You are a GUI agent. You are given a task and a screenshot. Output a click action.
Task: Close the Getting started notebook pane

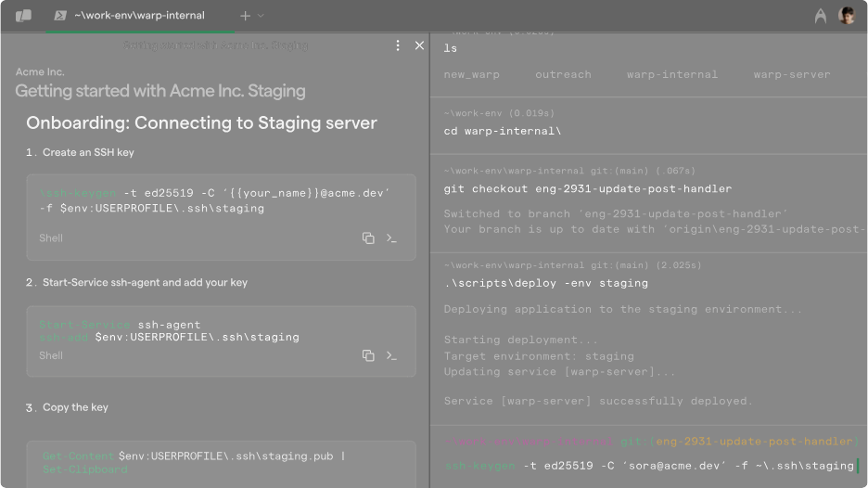point(419,45)
